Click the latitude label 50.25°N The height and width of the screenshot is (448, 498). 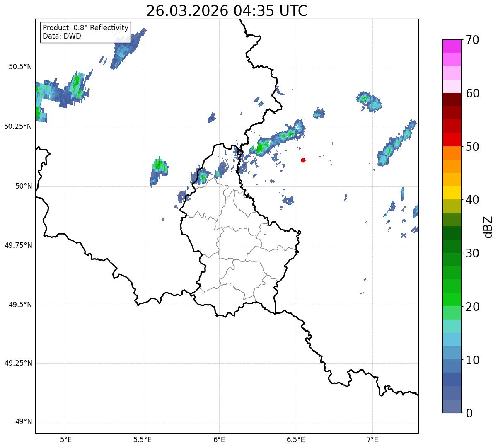(18, 126)
